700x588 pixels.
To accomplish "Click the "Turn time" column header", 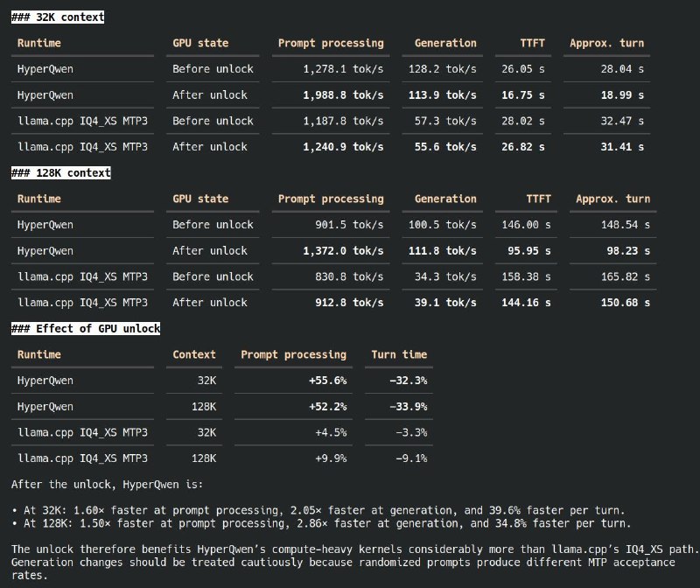I will [399, 354].
